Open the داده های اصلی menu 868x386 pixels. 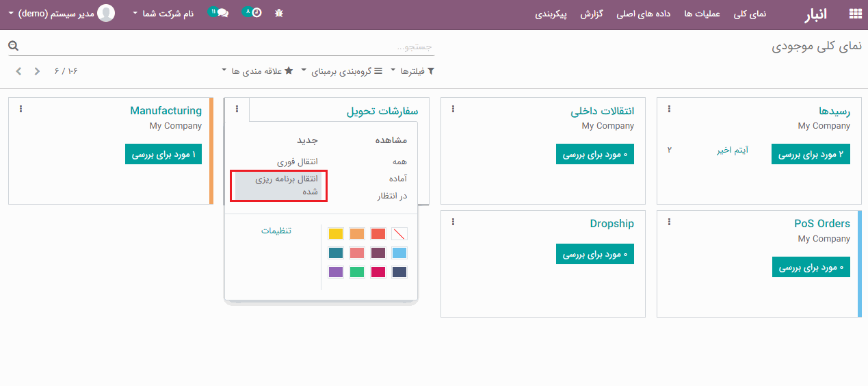click(644, 14)
